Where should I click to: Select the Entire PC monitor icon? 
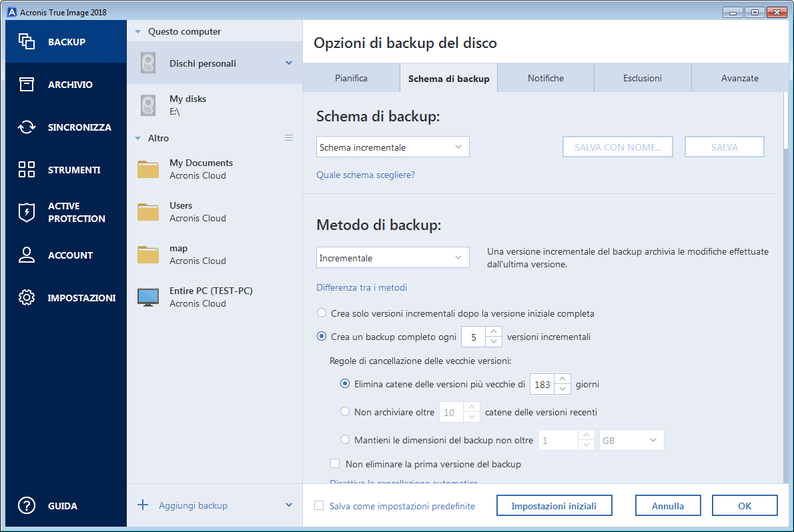(x=148, y=297)
